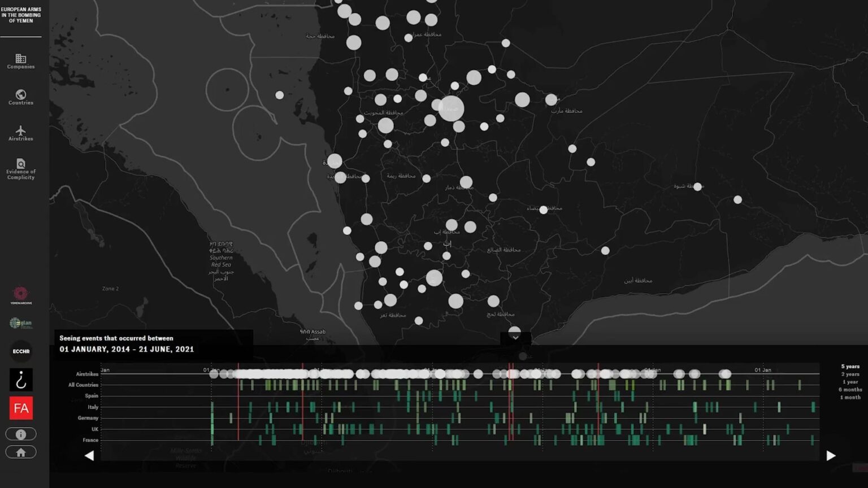Click European Arms title in sidebar

(x=21, y=15)
